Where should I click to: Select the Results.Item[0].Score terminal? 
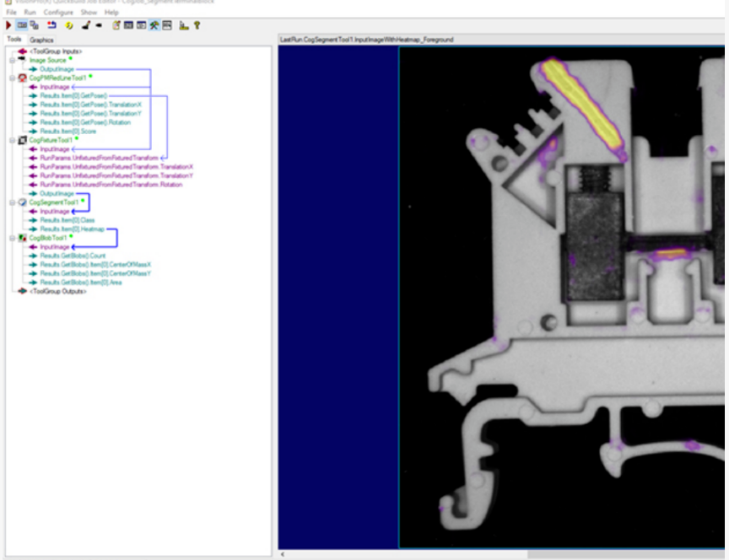pos(63,131)
